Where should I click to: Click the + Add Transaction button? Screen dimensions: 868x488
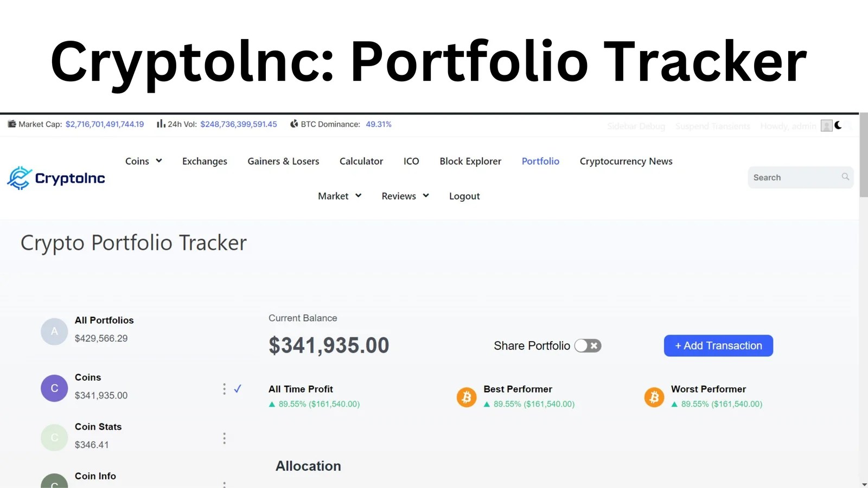coord(718,345)
